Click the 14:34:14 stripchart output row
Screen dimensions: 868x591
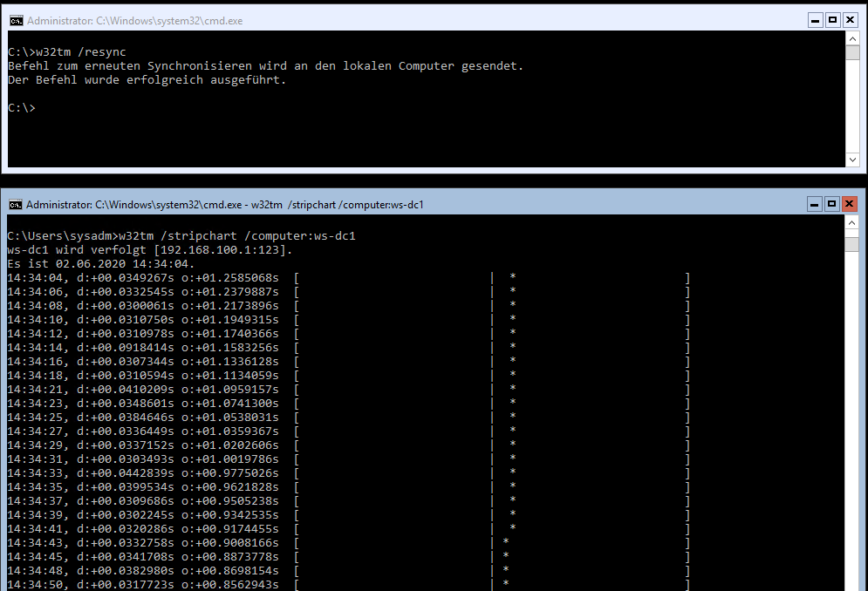pos(348,348)
